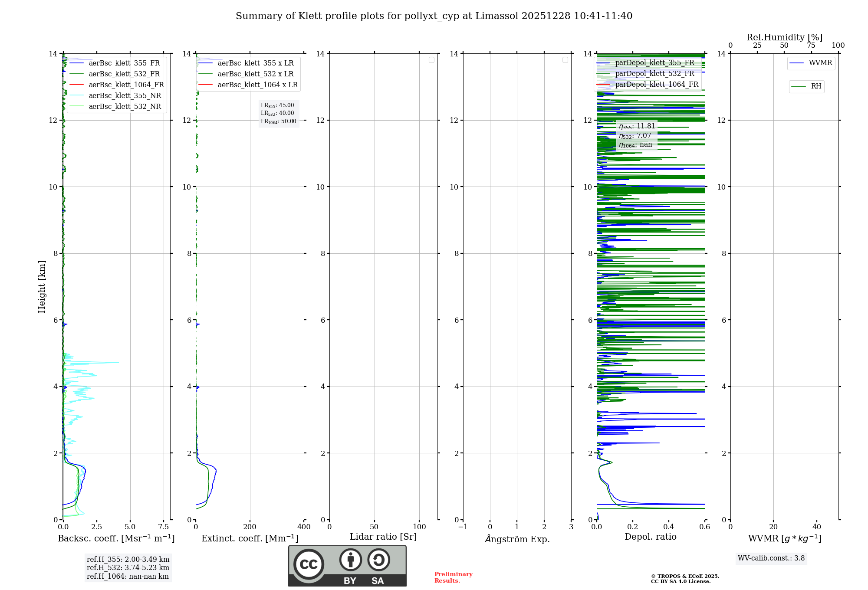
Task: Click the ref.H_355 reference height text
Action: pyautogui.click(x=128, y=560)
